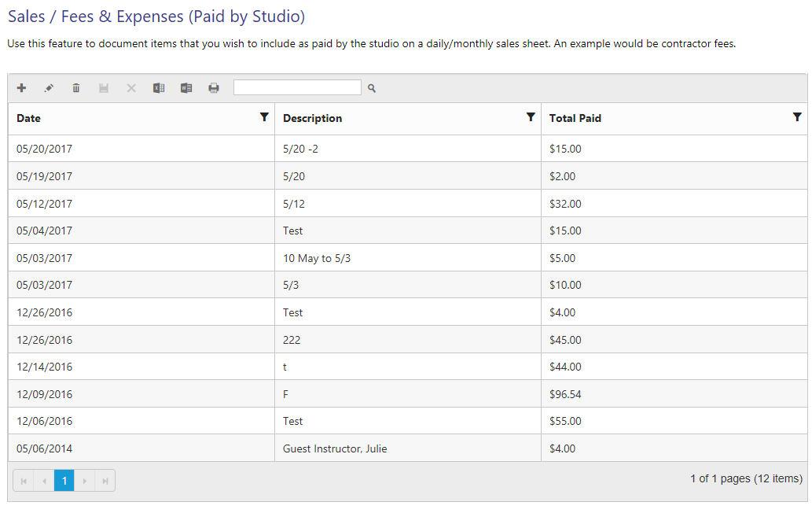Open the Description column filter

coord(531,117)
